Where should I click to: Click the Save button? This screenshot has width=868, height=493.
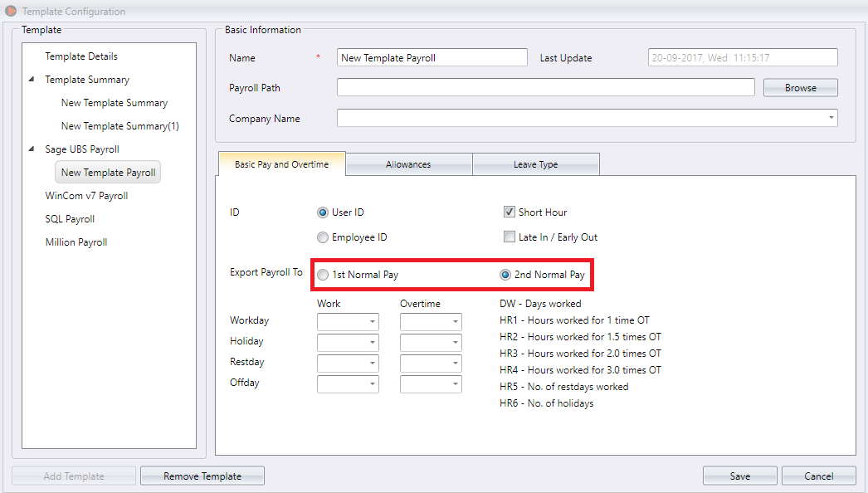(x=740, y=476)
